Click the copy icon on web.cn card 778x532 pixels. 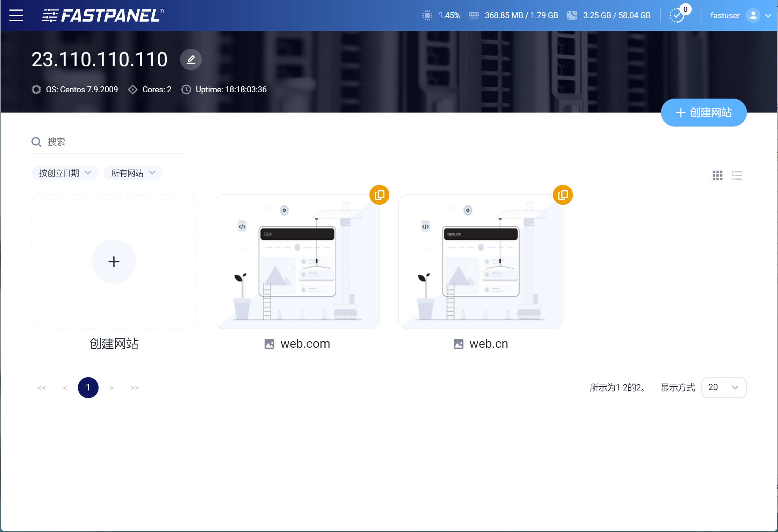coord(563,195)
